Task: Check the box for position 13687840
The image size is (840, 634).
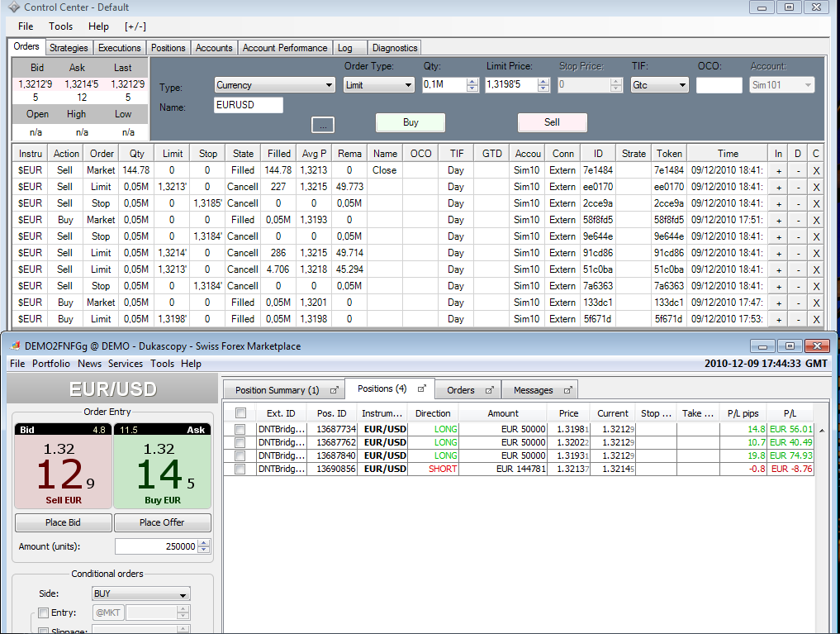Action: pos(240,455)
